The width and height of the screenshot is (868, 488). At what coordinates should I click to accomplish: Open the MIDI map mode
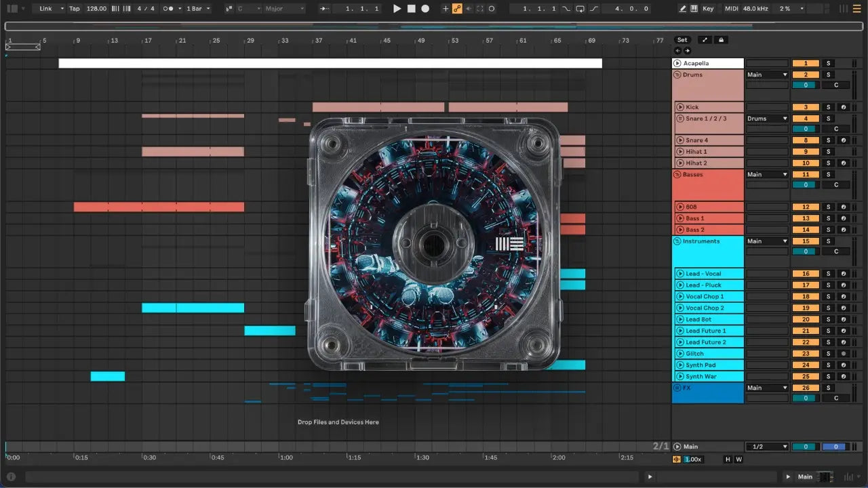pos(731,9)
